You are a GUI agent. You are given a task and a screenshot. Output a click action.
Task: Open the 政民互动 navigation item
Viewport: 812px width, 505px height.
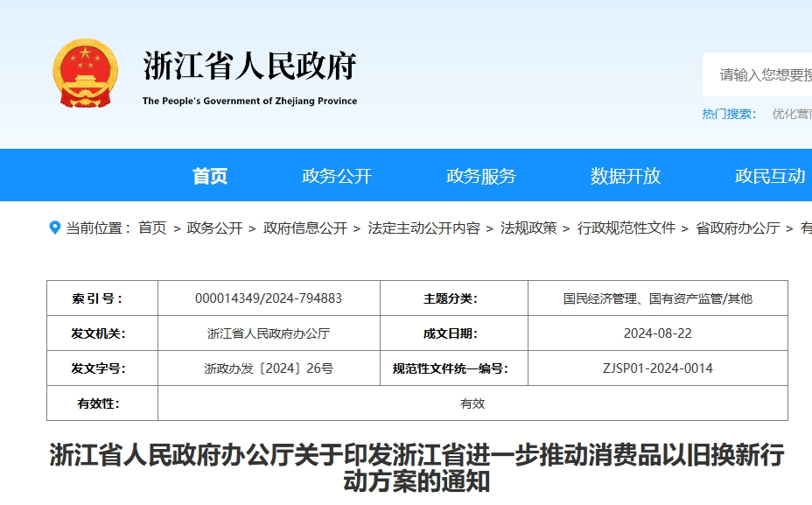[769, 176]
